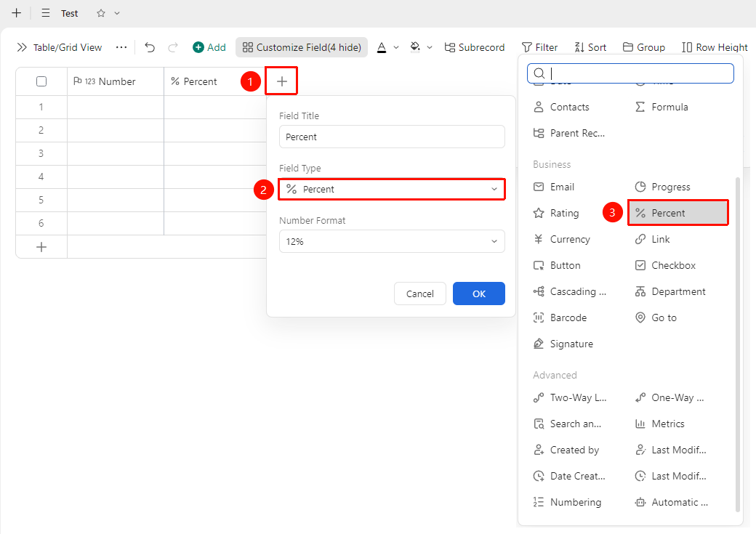The image size is (756, 534).
Task: Choose the Email field type
Action: [553, 187]
